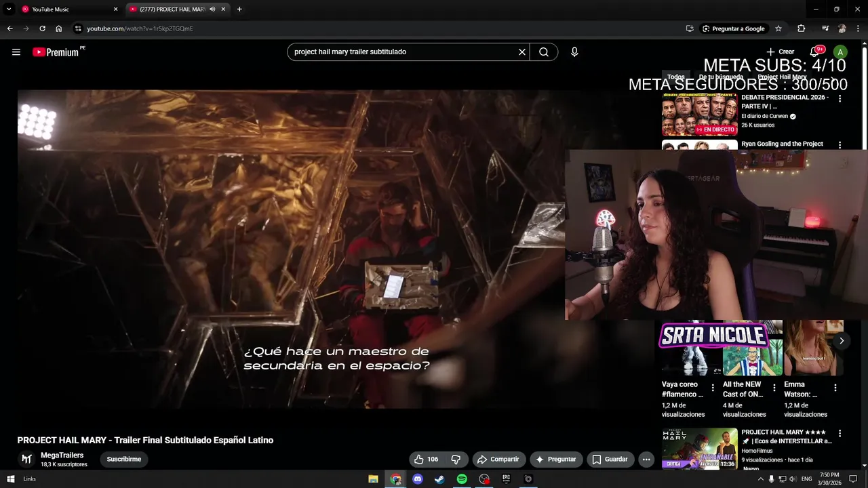Viewport: 868px width, 488px height.
Task: Open Windows Start menu
Action: point(11,479)
